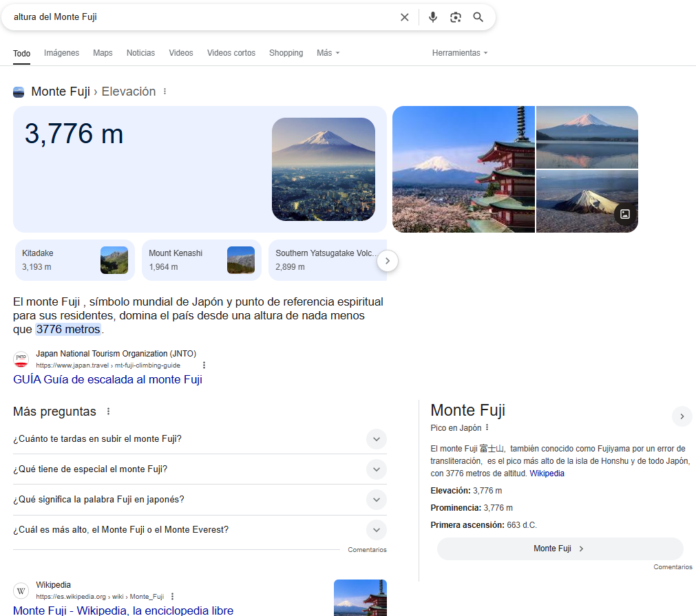Screen dimensions: 696x616
Task: Click the Monte Fuji button in knowledge panel
Action: tap(559, 549)
